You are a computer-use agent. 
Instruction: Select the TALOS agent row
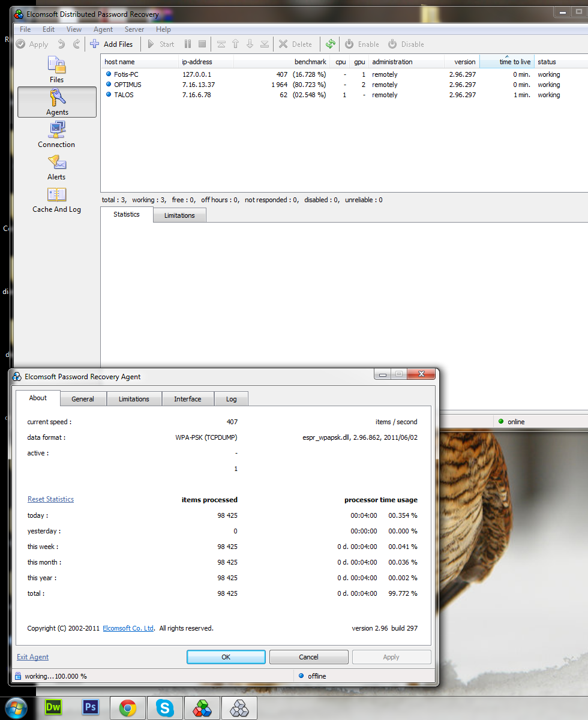click(344, 95)
